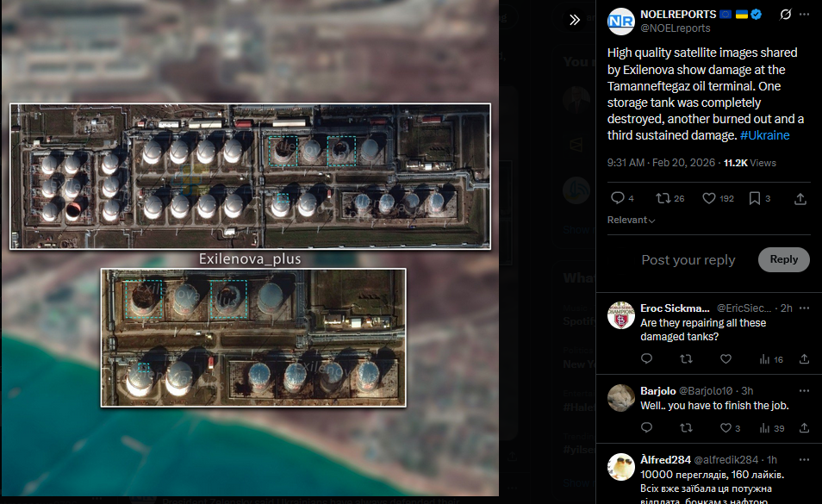
Task: Open the Relevant reply sorting dropdown
Action: coord(632,220)
